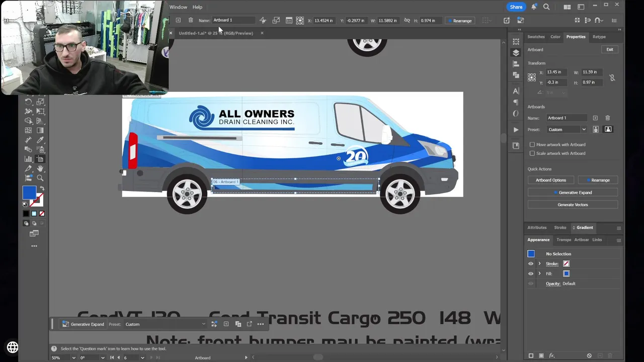The height and width of the screenshot is (362, 644).
Task: Set color mode to None
Action: 42,214
